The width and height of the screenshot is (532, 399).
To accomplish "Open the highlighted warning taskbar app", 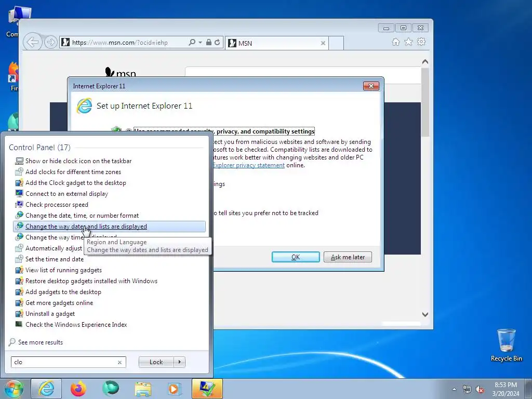I will coord(207,389).
